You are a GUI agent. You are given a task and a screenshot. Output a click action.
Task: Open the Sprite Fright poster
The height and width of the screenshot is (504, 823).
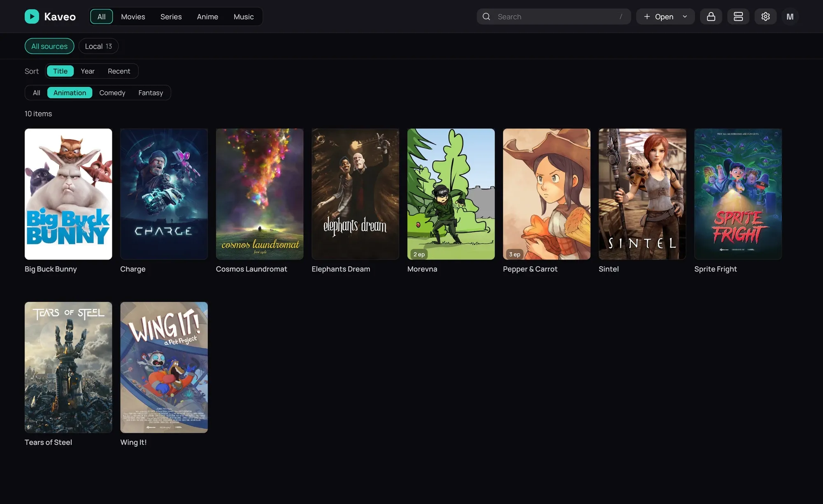point(738,194)
